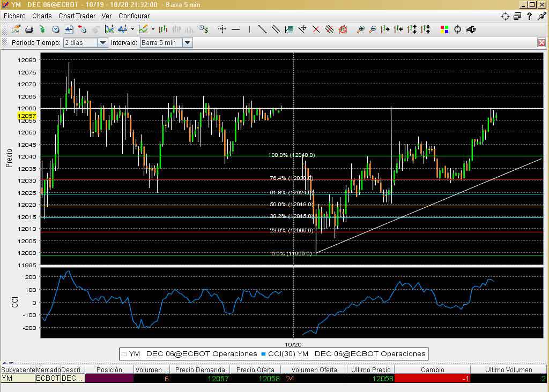The height and width of the screenshot is (392, 549).
Task: Click the zoom in magnifier
Action: pyautogui.click(x=360, y=29)
